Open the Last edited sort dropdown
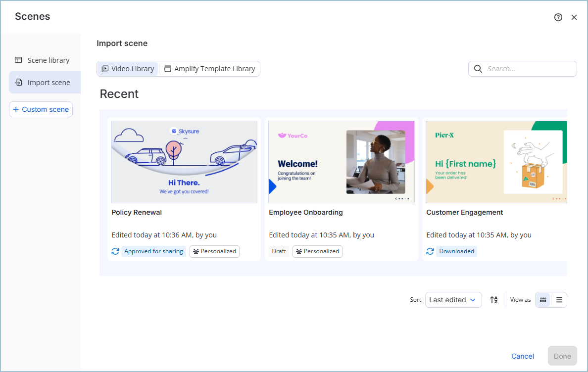The image size is (588, 372). tap(453, 300)
